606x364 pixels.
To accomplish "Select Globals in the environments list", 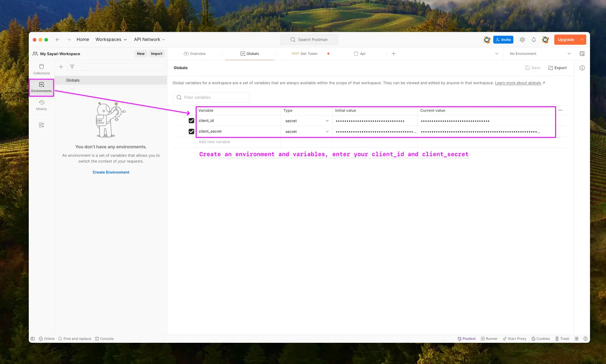I will [111, 80].
